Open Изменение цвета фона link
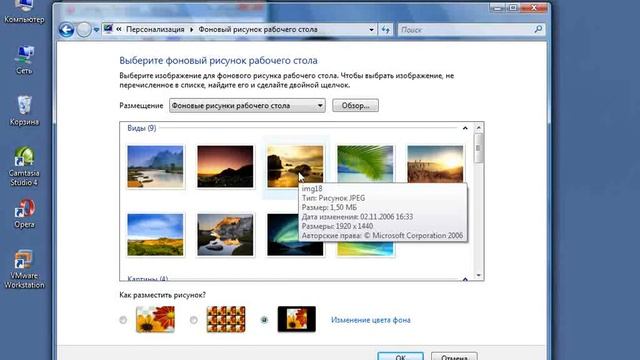The width and height of the screenshot is (640, 360). (x=371, y=320)
